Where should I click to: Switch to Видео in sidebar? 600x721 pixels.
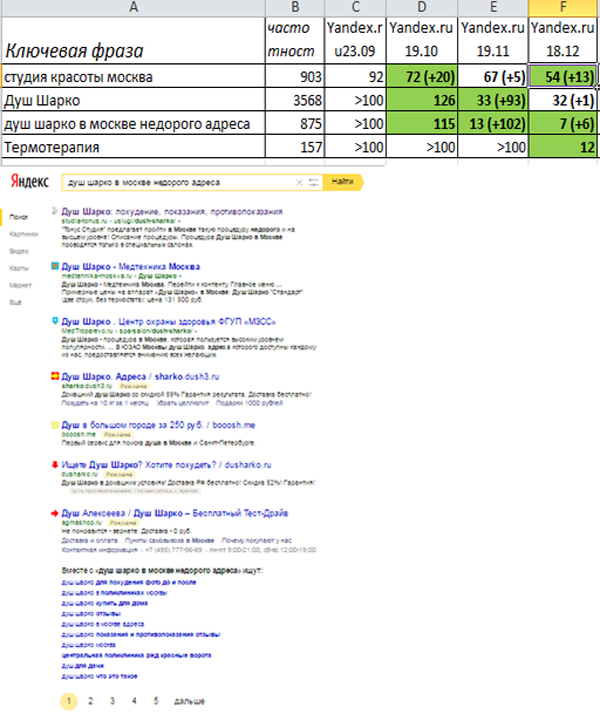tap(19, 251)
